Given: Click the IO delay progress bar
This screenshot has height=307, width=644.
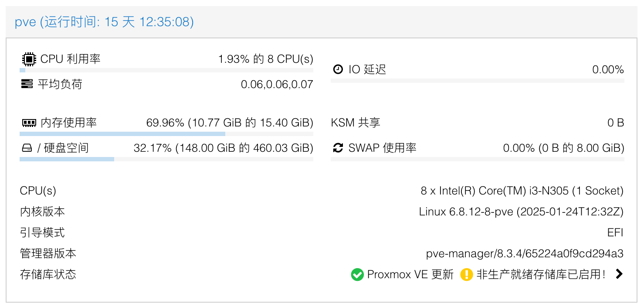Looking at the screenshot, I should point(477,81).
